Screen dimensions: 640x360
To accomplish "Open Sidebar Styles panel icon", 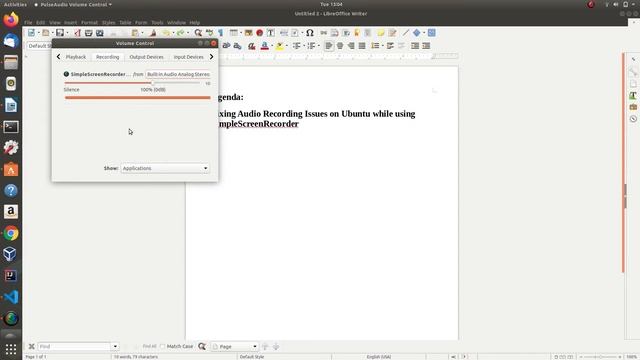I will [633, 96].
